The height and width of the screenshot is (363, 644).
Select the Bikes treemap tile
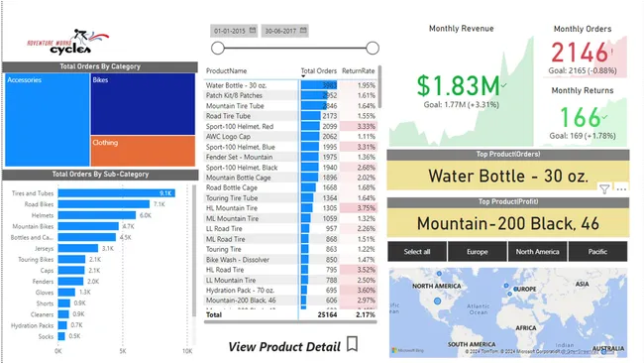143,104
